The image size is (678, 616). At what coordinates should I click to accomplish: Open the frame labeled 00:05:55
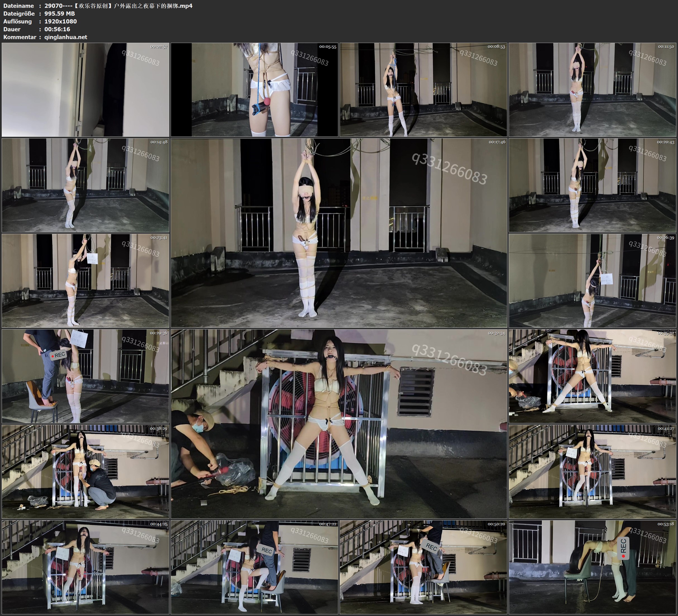pos(254,89)
